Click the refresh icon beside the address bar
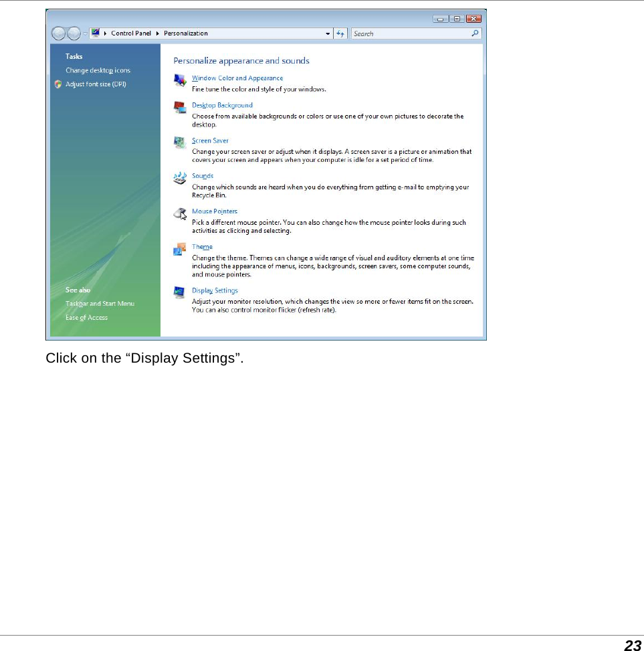The height and width of the screenshot is (651, 644). (340, 33)
